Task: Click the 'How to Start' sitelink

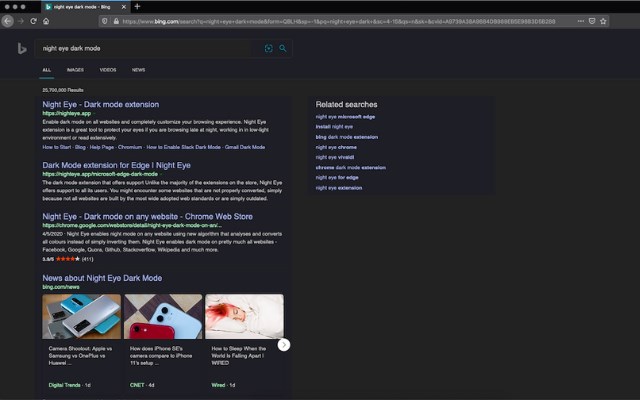Action: [57, 147]
